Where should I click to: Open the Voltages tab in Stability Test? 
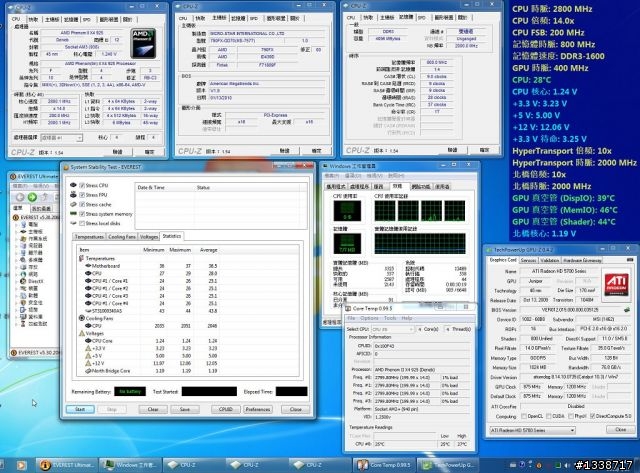click(x=149, y=237)
